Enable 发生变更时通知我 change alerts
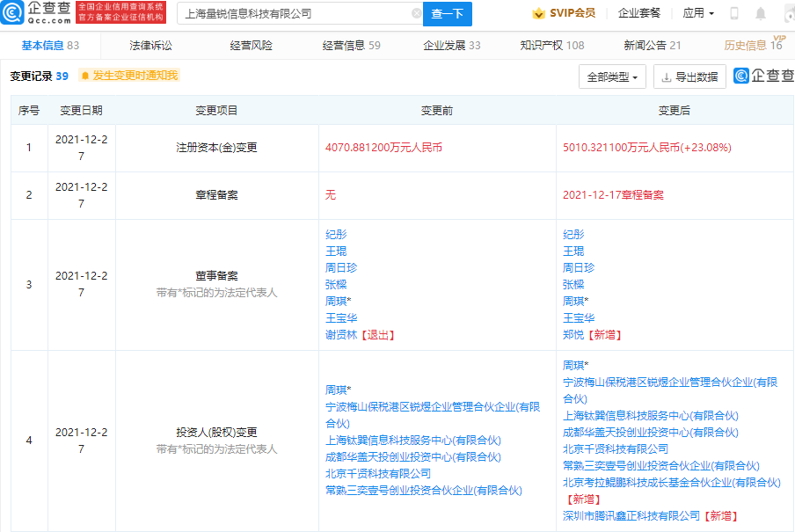 pyautogui.click(x=128, y=76)
